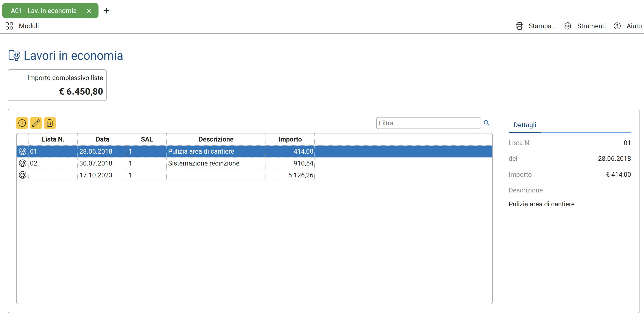Viewport: 644px width, 314px height.
Task: Close the A01 - Lav. in economia tab
Action: [89, 11]
